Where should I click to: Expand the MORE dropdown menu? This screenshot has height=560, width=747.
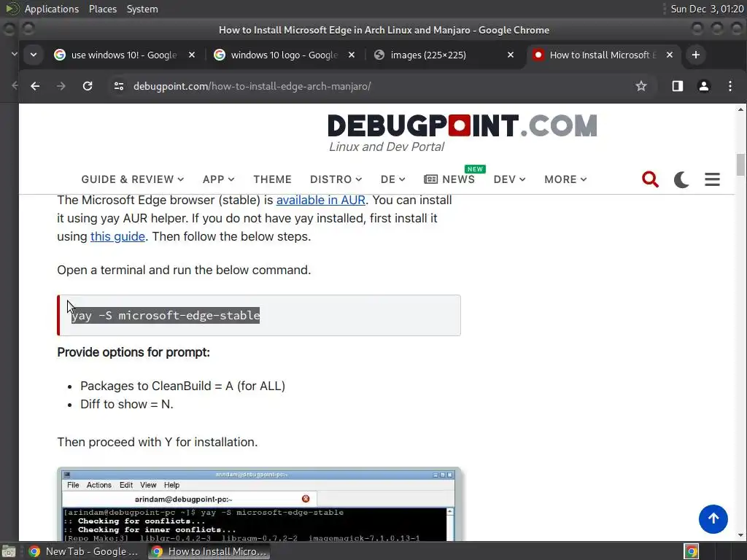[x=565, y=179]
